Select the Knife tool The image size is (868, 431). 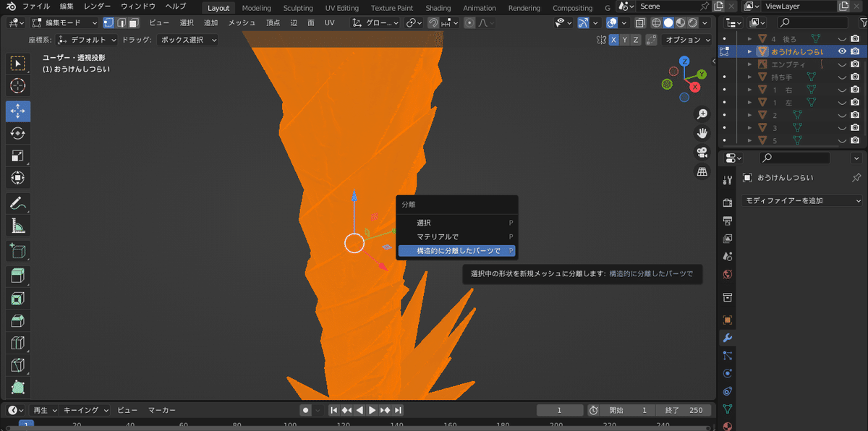coord(18,365)
